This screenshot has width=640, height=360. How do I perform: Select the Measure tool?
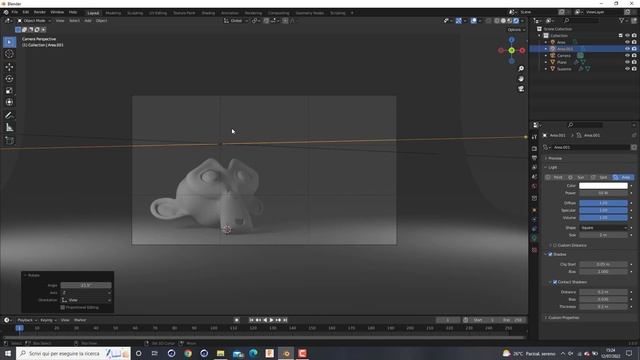pyautogui.click(x=9, y=128)
